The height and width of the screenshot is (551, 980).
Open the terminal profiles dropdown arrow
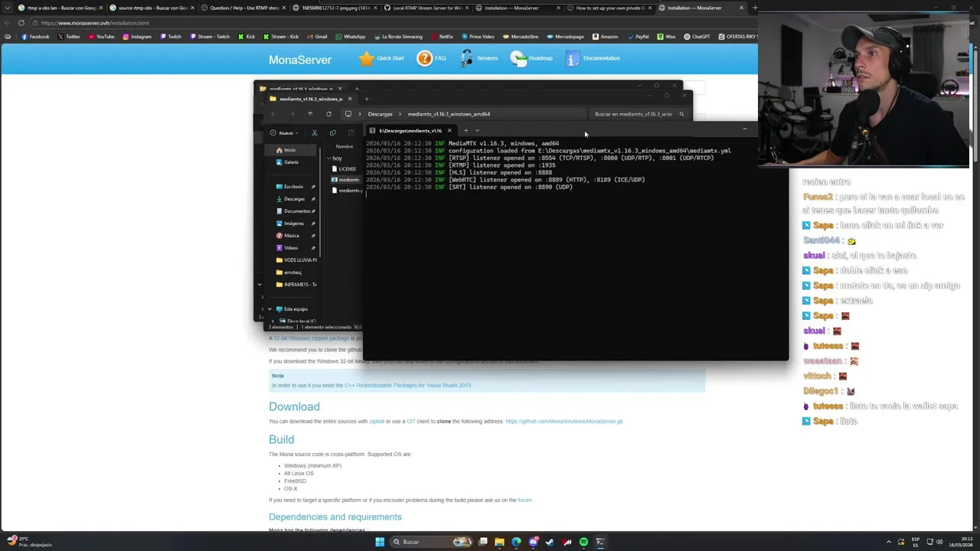(x=477, y=131)
